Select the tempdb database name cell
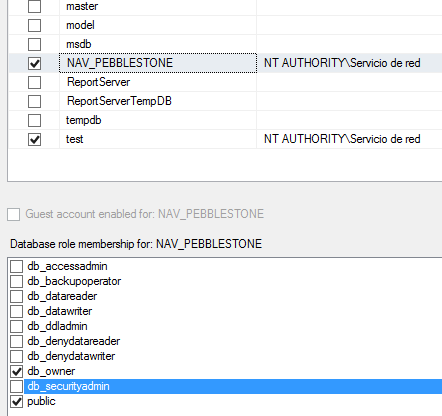The height and width of the screenshot is (416, 442). point(158,120)
